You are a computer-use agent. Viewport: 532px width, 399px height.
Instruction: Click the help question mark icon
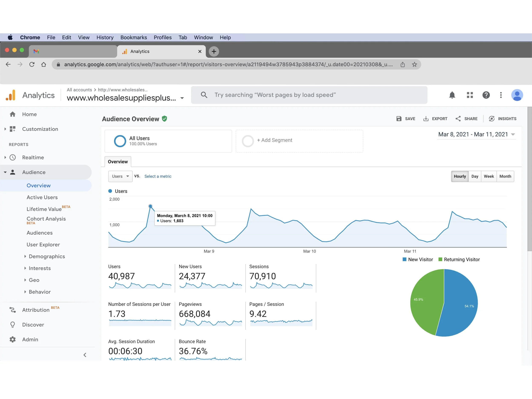pyautogui.click(x=486, y=95)
